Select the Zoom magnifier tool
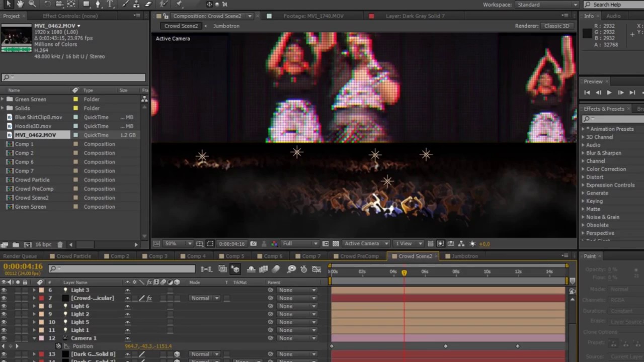 [x=32, y=4]
